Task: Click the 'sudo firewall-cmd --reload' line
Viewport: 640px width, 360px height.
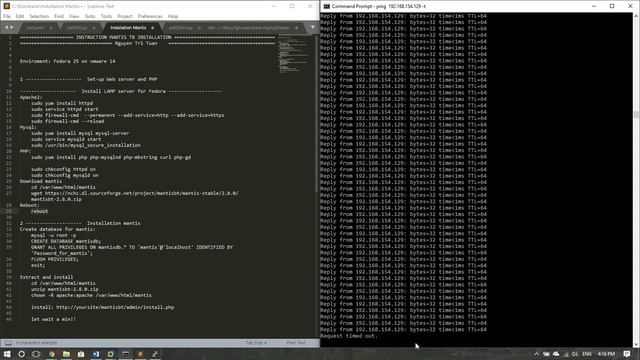Action: pos(67,121)
